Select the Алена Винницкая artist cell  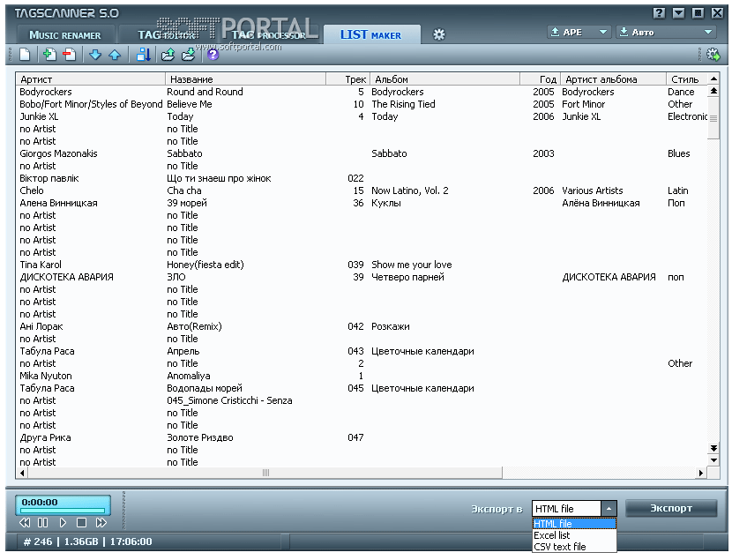coord(58,203)
